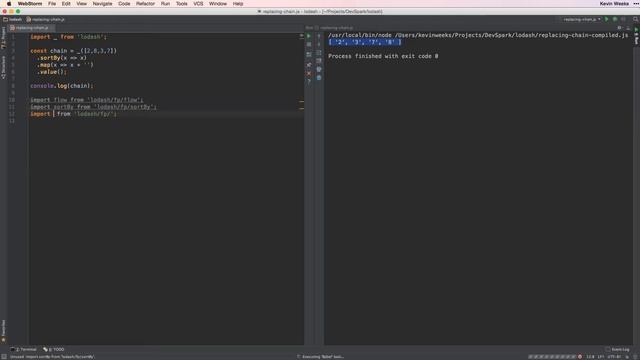Stop the process in Run panel
The height and width of the screenshot is (360, 640).
coord(309,44)
